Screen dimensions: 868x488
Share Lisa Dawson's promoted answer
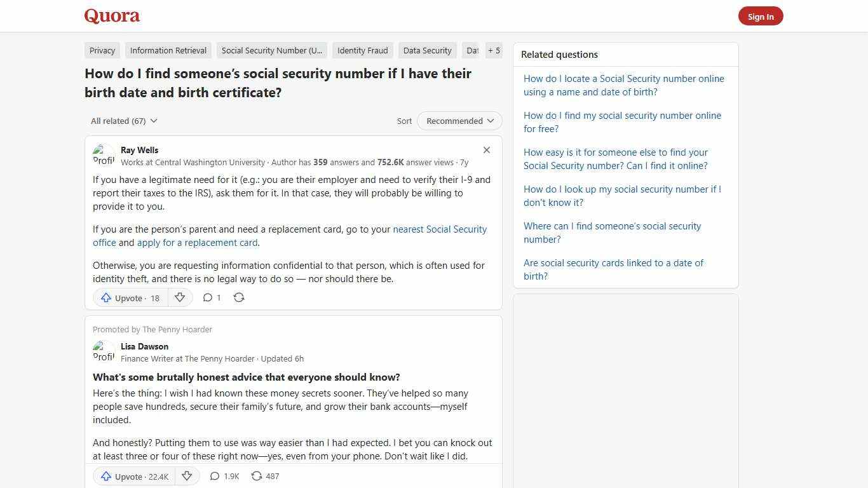264,476
